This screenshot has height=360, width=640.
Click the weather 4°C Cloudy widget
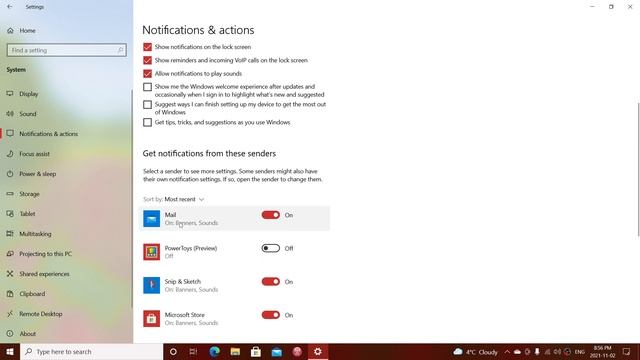click(x=476, y=352)
